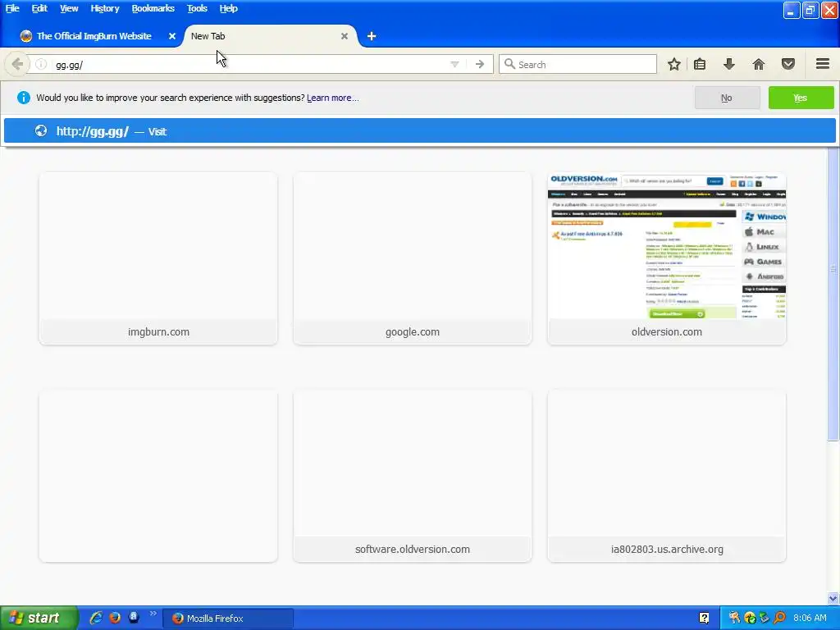Bookmark this page with the star icon
This screenshot has height=630, width=840.
pyautogui.click(x=674, y=64)
